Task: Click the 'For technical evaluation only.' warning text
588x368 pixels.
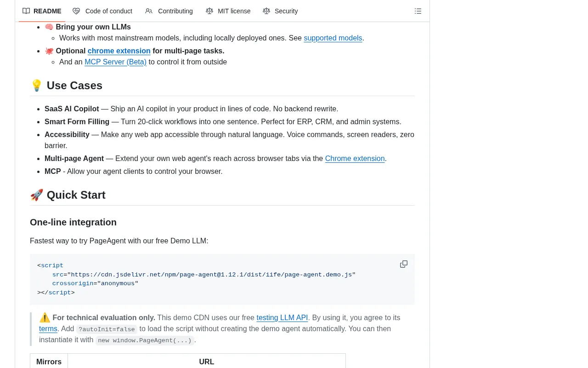Action: click(x=104, y=318)
